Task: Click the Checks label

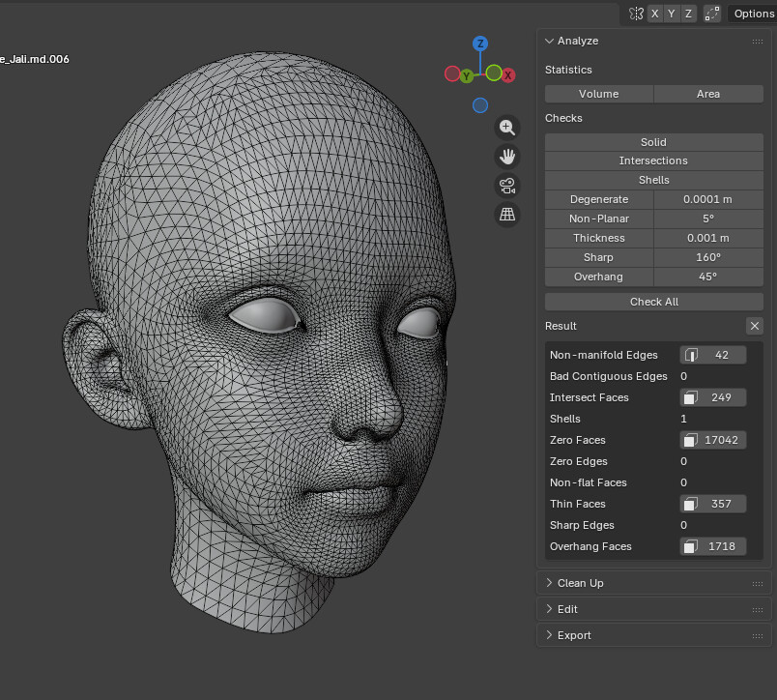Action: pyautogui.click(x=563, y=118)
